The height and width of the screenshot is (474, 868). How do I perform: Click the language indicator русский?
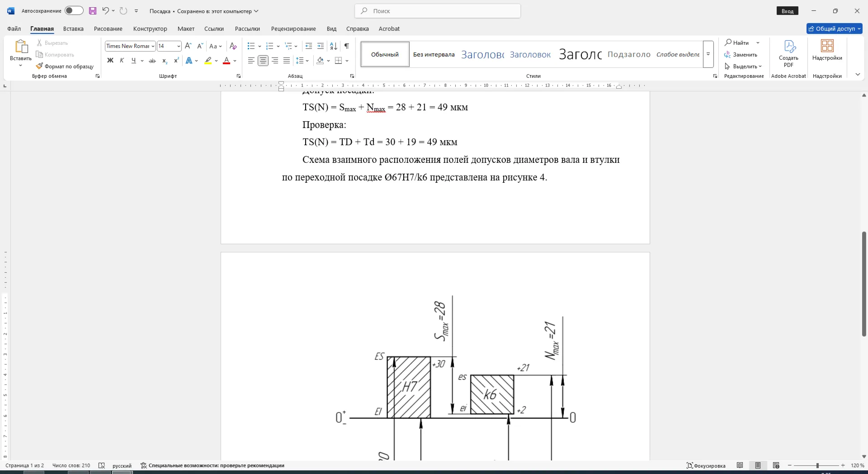coord(122,465)
